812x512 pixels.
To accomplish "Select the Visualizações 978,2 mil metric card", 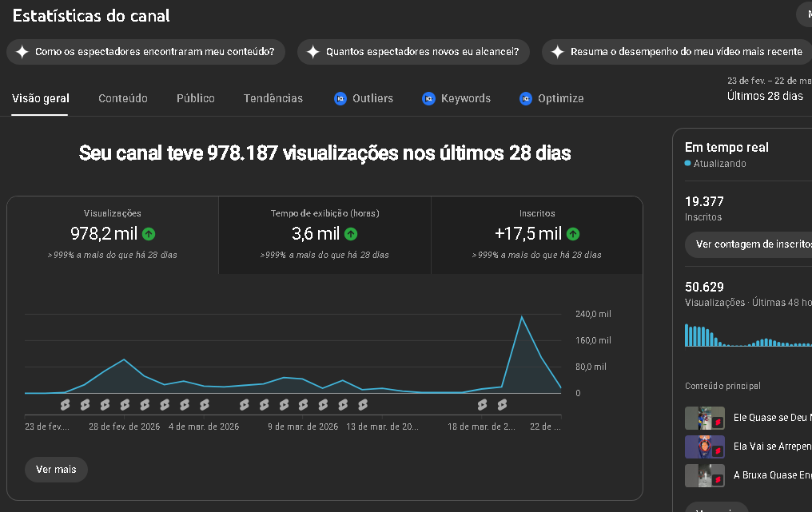I will (x=113, y=235).
